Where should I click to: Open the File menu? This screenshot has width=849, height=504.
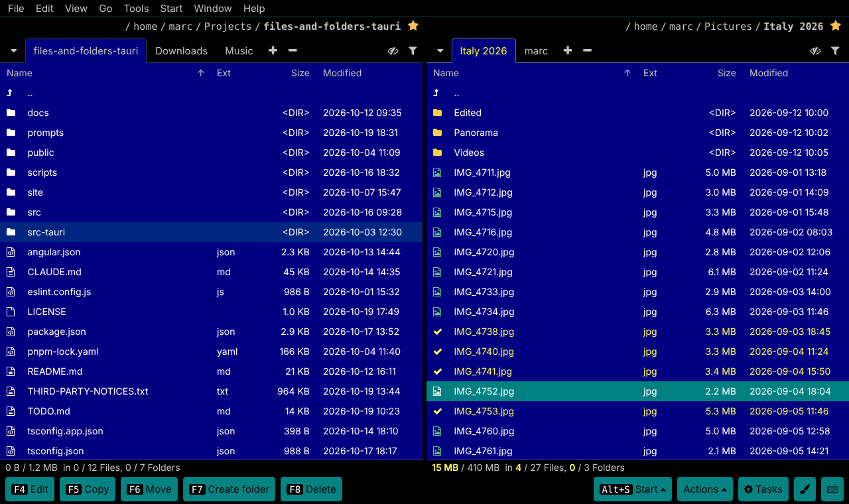tap(16, 9)
